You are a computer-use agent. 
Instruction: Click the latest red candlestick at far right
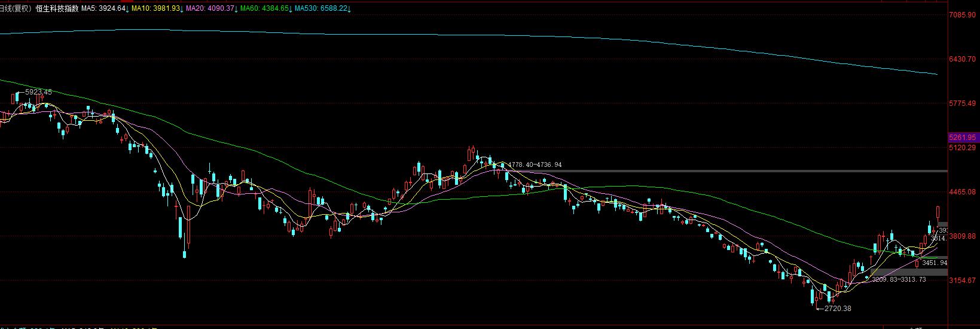pos(938,212)
